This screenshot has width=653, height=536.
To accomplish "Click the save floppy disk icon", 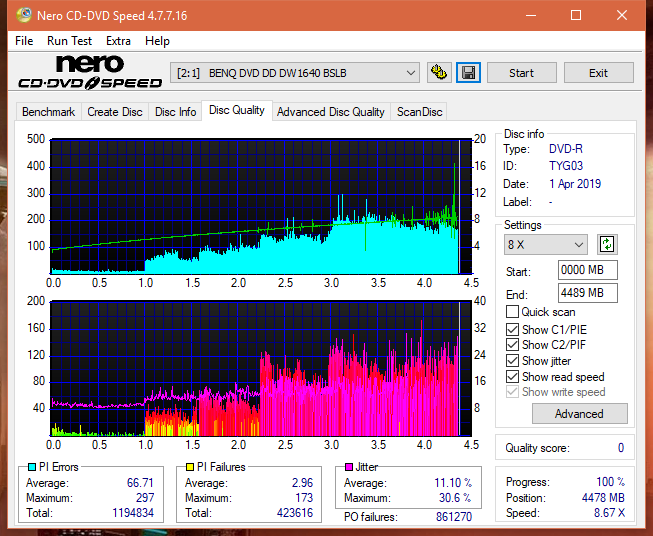I will [469, 73].
